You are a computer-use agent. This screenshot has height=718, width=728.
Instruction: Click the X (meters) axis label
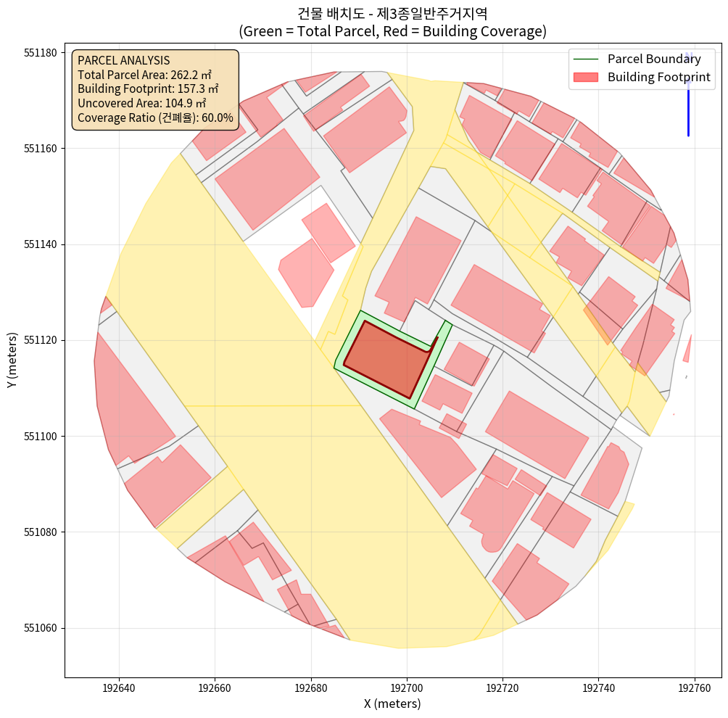pos(392,703)
